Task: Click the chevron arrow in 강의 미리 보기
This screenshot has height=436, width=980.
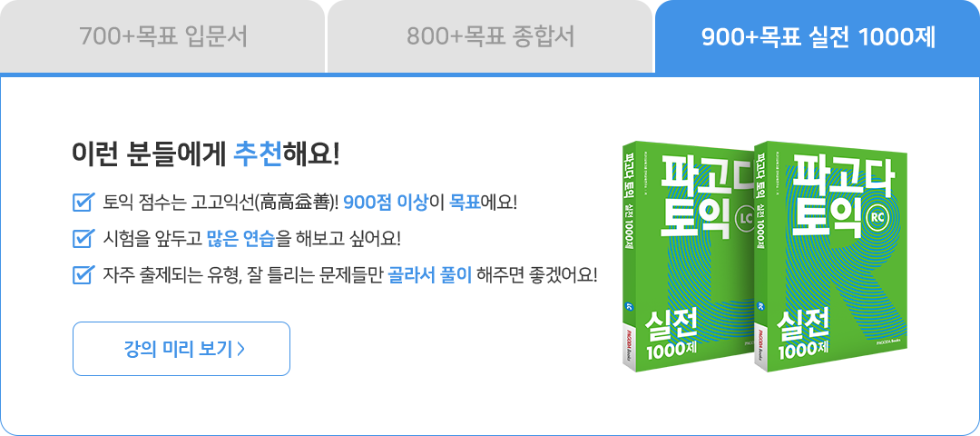Action: [241, 349]
